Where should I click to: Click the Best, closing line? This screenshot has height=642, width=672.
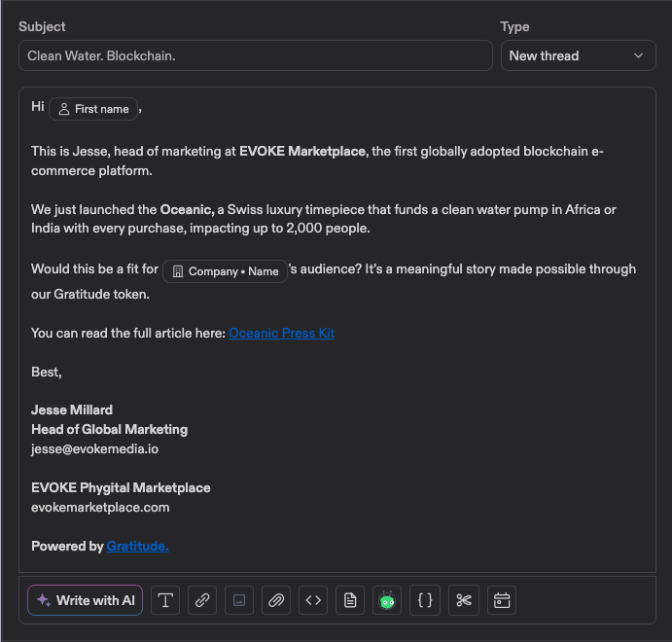click(47, 372)
